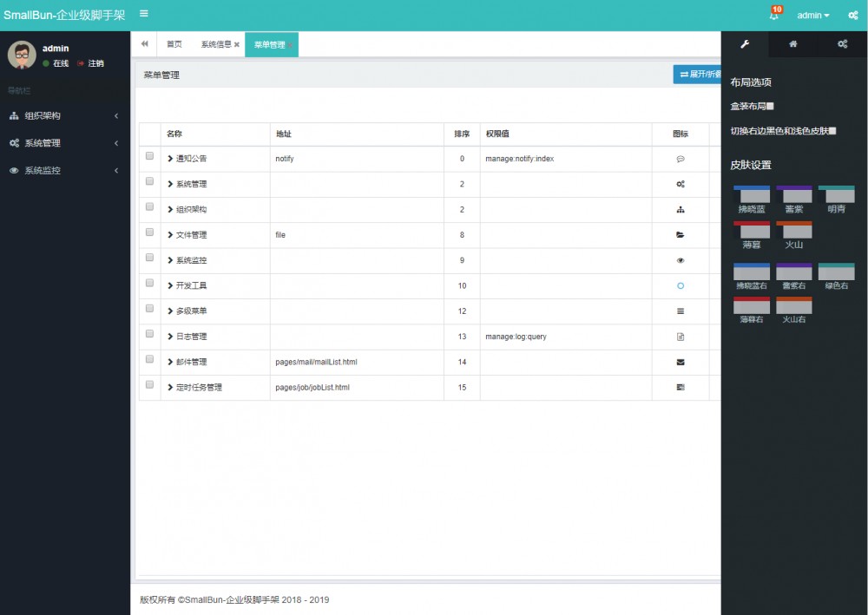Click the sitemap icon in the 组织架构 row

(x=681, y=209)
